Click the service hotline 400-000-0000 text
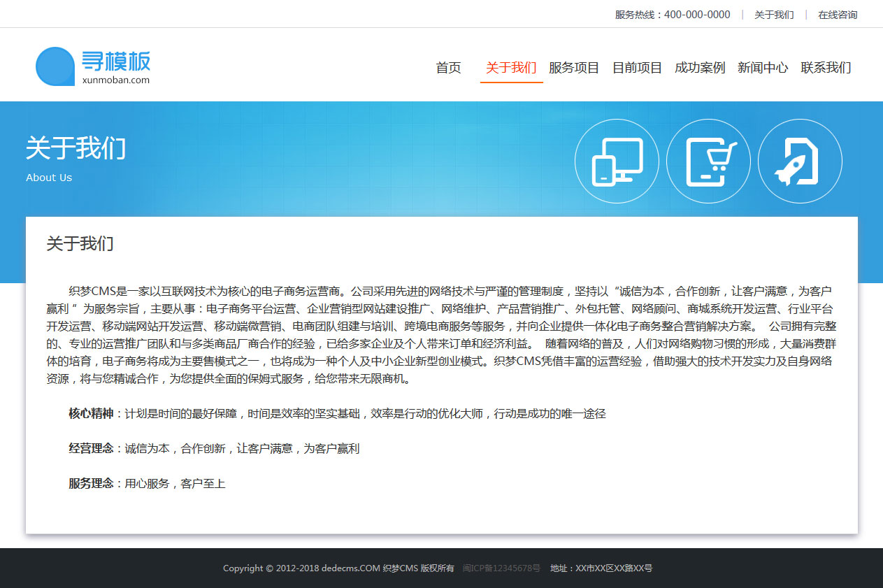Image resolution: width=883 pixels, height=588 pixels. (x=673, y=15)
